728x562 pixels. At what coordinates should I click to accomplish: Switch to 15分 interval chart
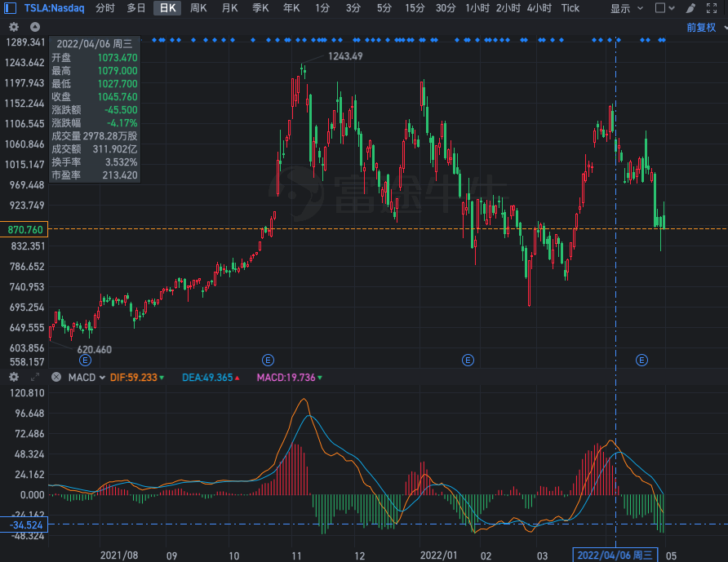point(415,8)
